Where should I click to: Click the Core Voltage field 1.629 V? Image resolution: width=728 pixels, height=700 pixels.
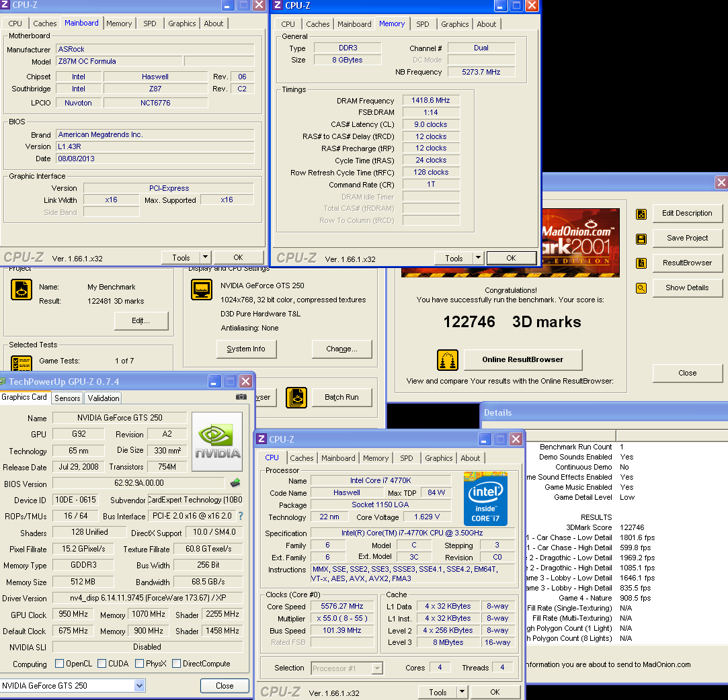pos(427,517)
